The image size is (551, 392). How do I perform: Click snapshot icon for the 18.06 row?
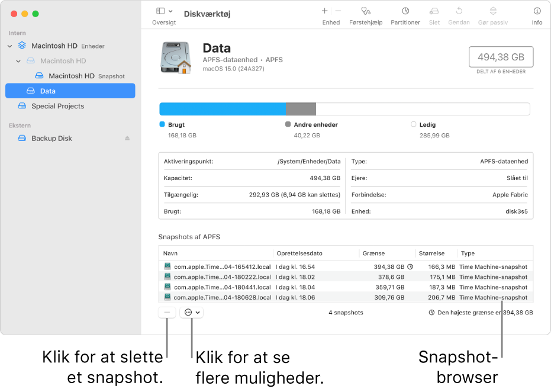pos(167,297)
